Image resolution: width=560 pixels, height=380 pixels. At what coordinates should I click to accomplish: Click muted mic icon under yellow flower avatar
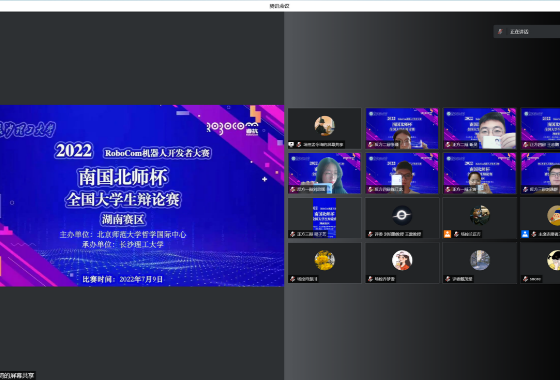(x=292, y=279)
